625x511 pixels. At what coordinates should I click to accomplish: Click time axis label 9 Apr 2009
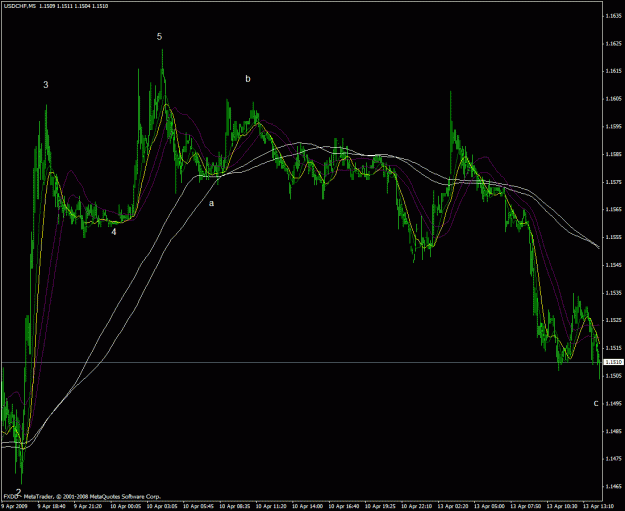[x=12, y=506]
